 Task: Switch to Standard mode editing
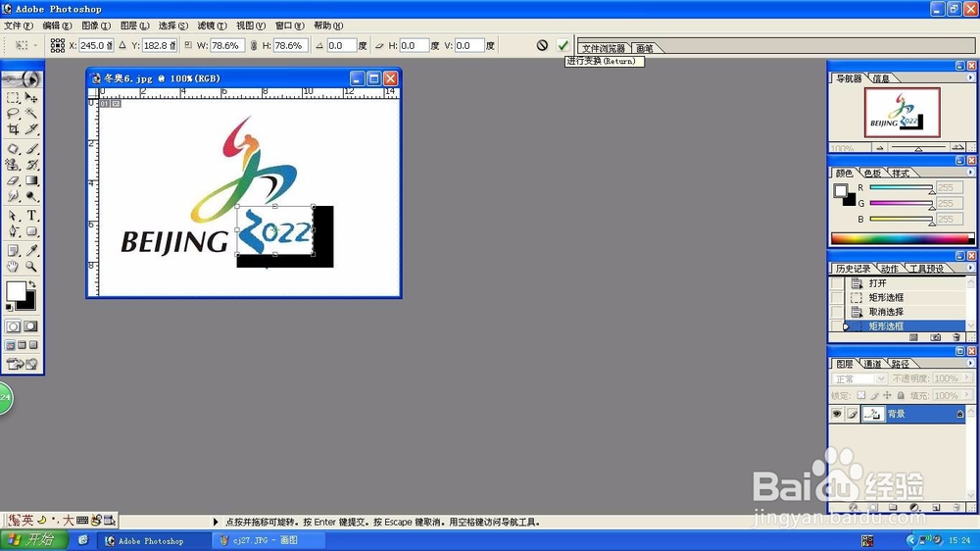(x=13, y=326)
